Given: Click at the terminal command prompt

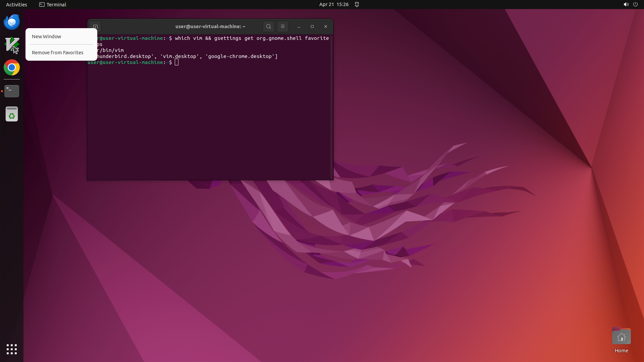Looking at the screenshot, I should pyautogui.click(x=177, y=62).
